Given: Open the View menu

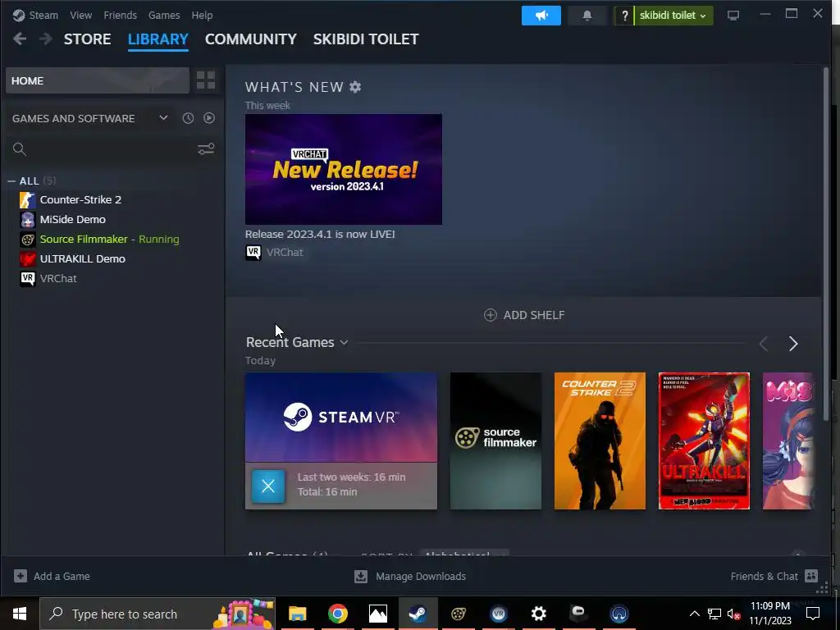Looking at the screenshot, I should [x=81, y=15].
